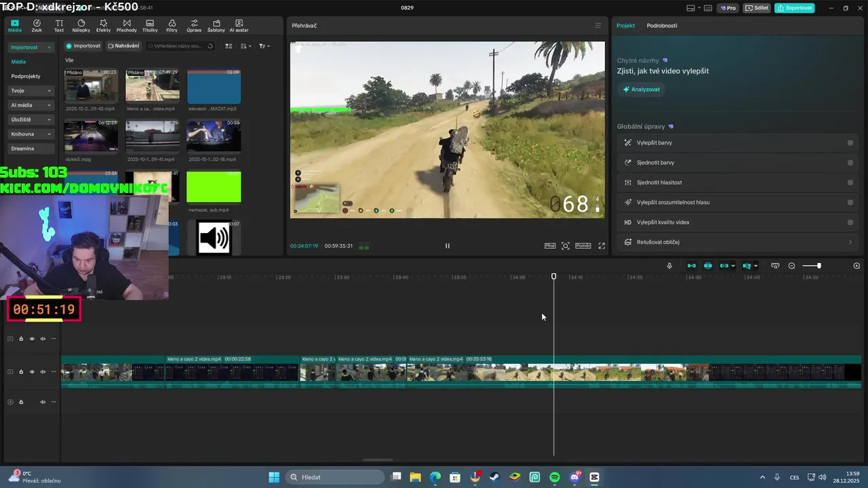
Task: Click the microphone voiceover record icon
Action: (669, 266)
